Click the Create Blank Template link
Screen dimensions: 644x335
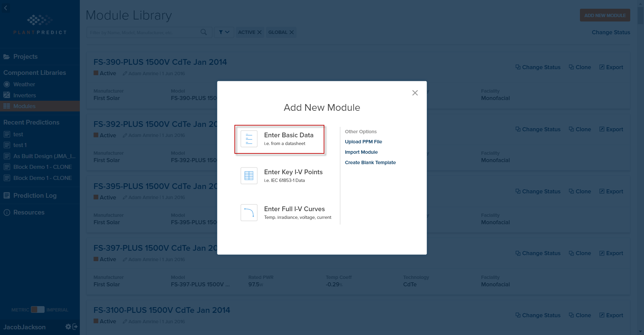click(370, 162)
